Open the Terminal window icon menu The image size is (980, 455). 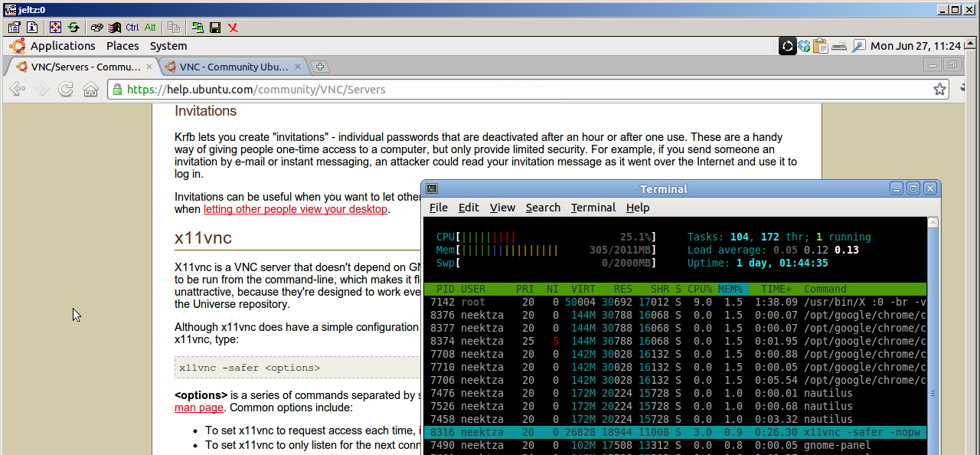(x=432, y=188)
